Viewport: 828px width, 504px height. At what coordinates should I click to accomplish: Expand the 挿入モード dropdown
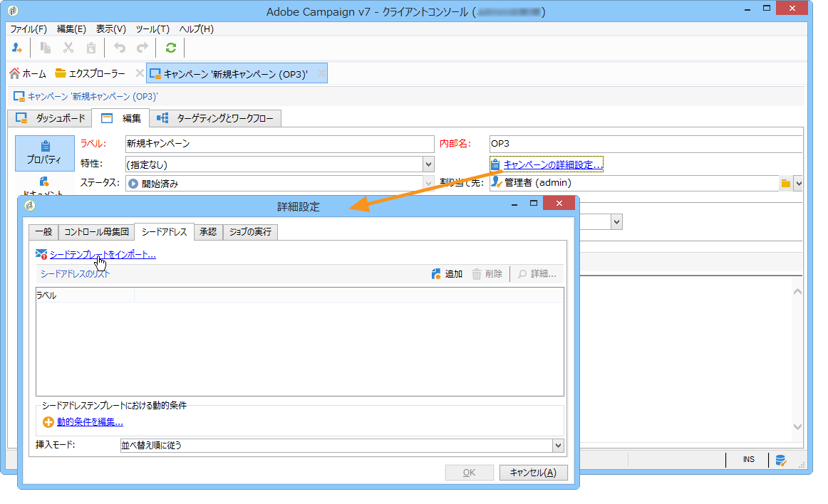pos(558,446)
